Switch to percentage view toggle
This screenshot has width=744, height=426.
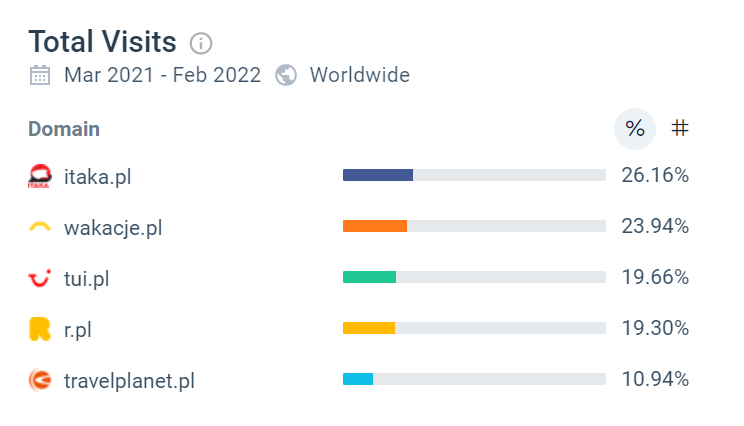pyautogui.click(x=635, y=129)
